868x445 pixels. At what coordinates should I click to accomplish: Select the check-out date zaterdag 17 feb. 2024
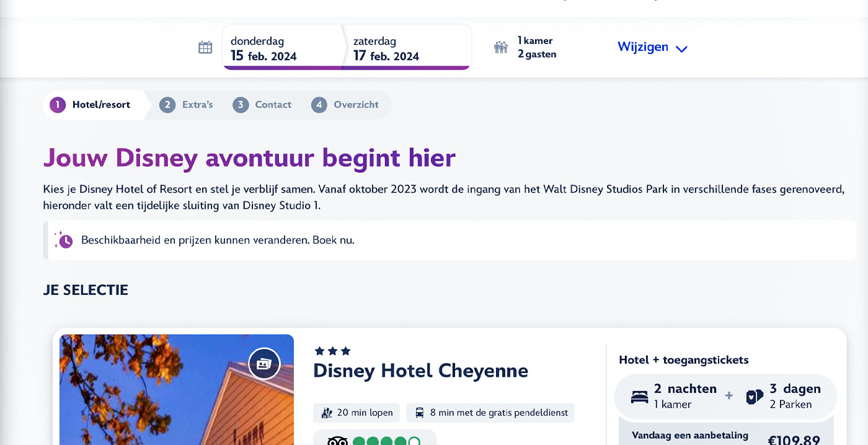(406, 48)
